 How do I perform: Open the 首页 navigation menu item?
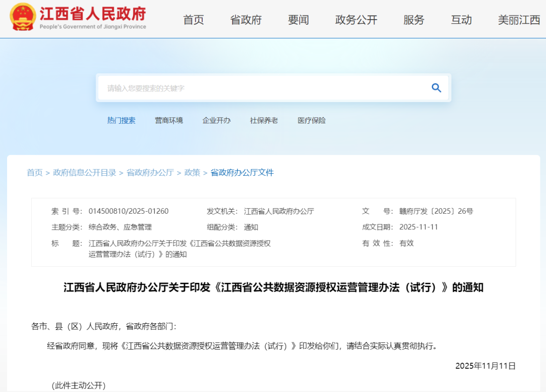click(x=194, y=20)
